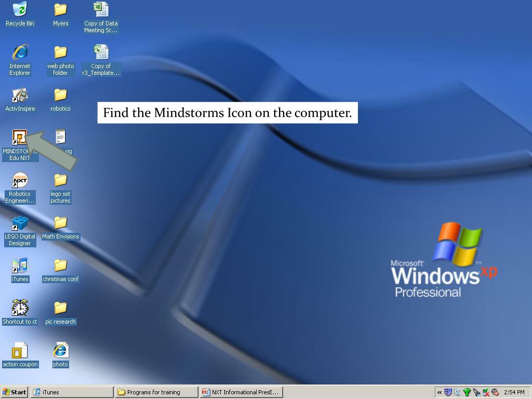
Task: Click the rocket tray icon
Action: (476, 392)
